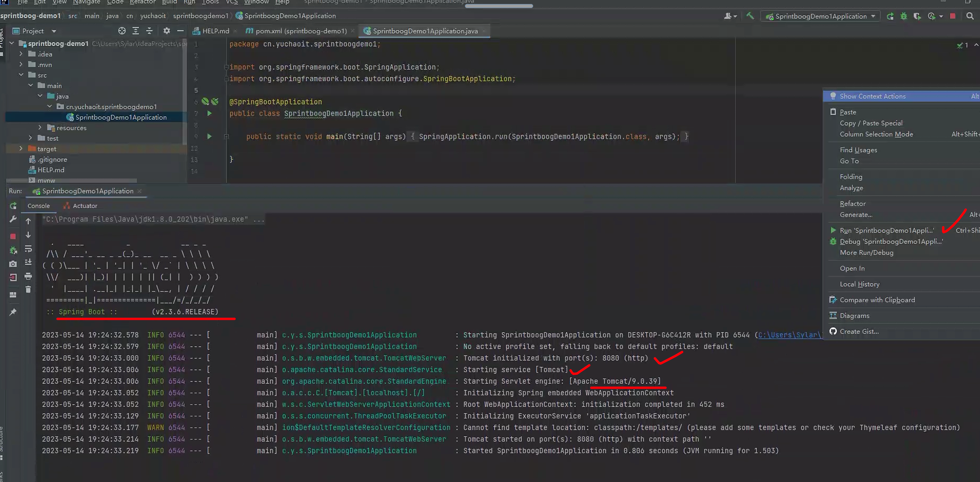Select Find Usages in context menu

858,150
